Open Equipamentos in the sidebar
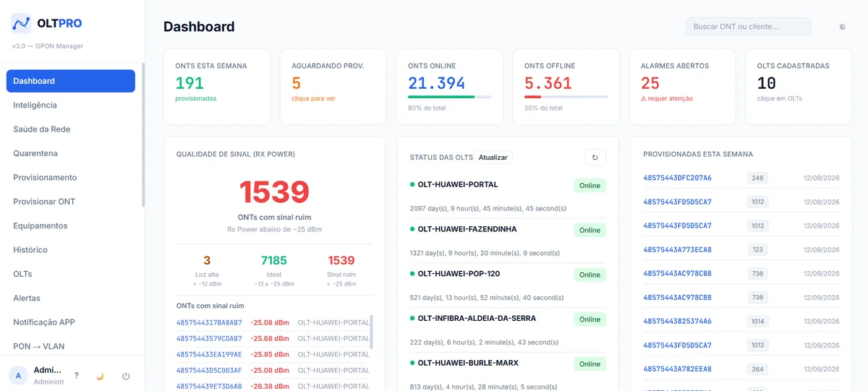 (71, 225)
